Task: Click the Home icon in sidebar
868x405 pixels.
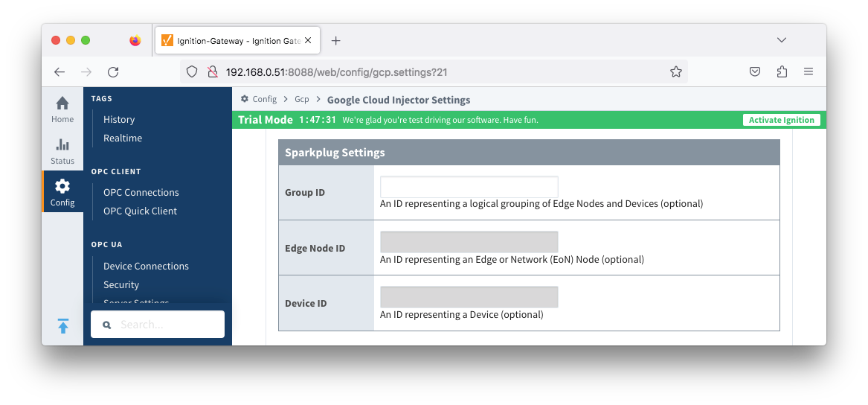Action: click(62, 109)
